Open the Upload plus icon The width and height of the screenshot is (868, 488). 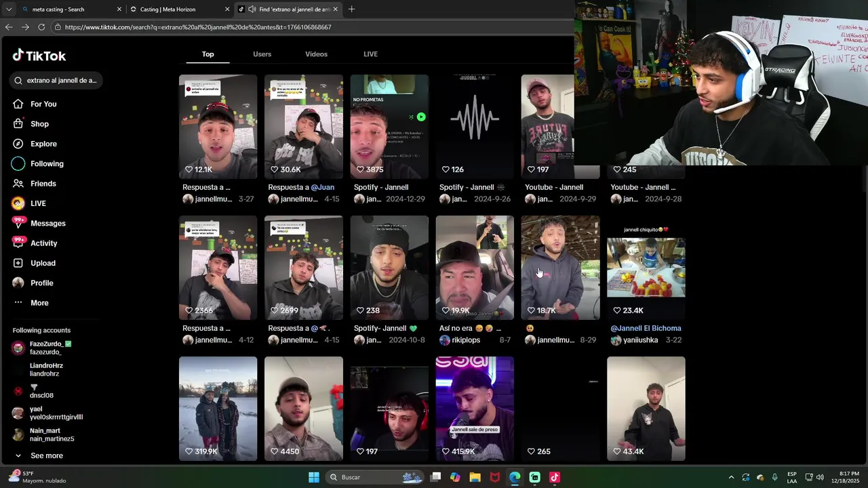pyautogui.click(x=18, y=263)
